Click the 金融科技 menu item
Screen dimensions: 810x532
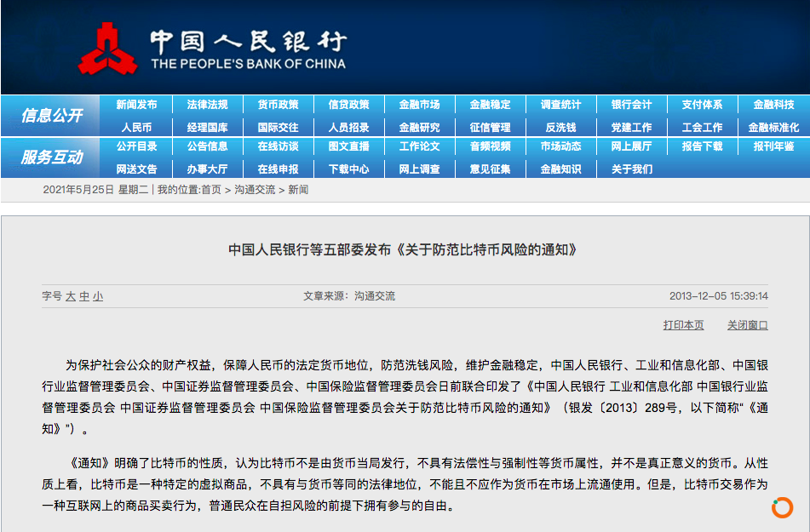tap(773, 105)
